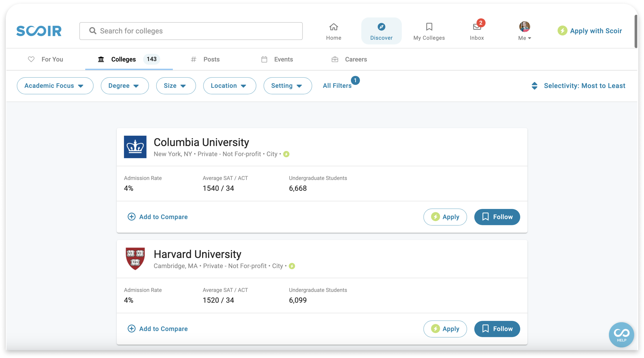Open the Location filter dropdown
This screenshot has width=644, height=358.
229,86
